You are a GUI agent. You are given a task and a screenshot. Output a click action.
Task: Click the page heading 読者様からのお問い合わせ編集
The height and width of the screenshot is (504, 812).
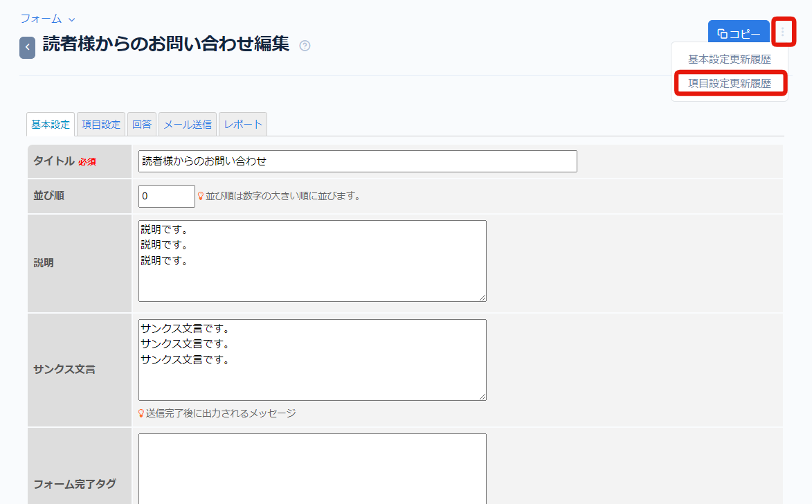(x=165, y=44)
